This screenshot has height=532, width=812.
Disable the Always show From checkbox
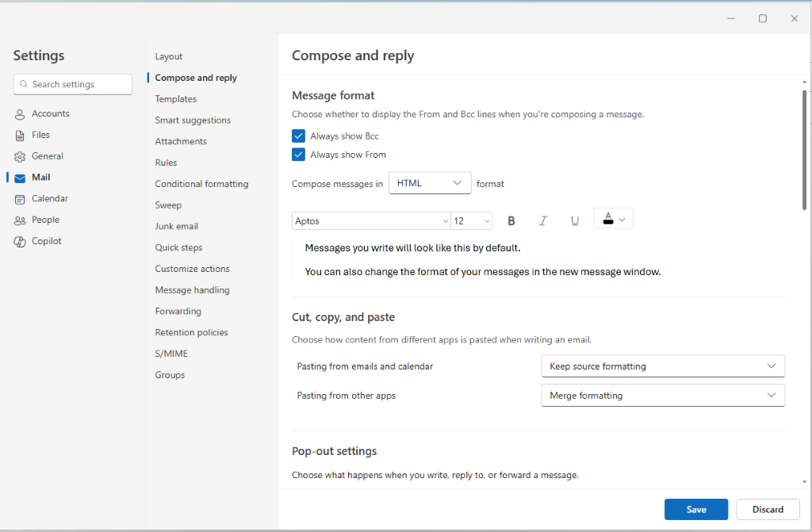(298, 155)
